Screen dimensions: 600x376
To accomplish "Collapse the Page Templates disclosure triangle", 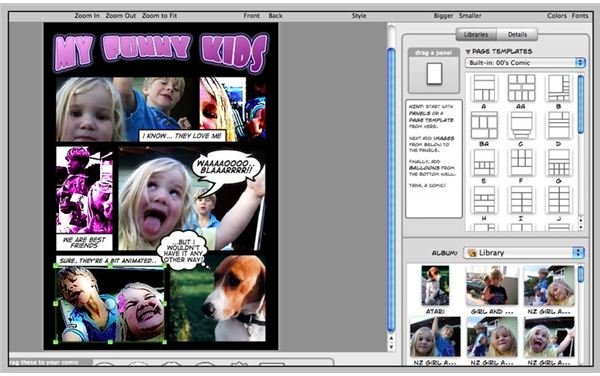I will coord(468,51).
